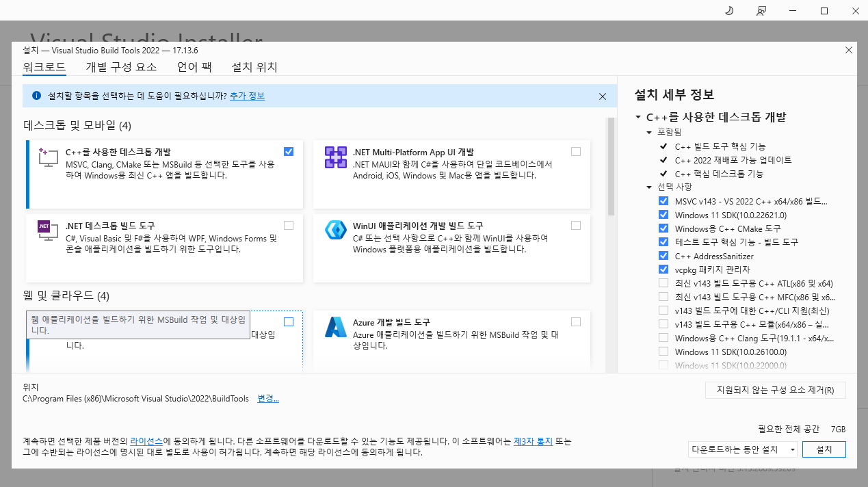Click the .NET MAUI workload icon

(336, 157)
